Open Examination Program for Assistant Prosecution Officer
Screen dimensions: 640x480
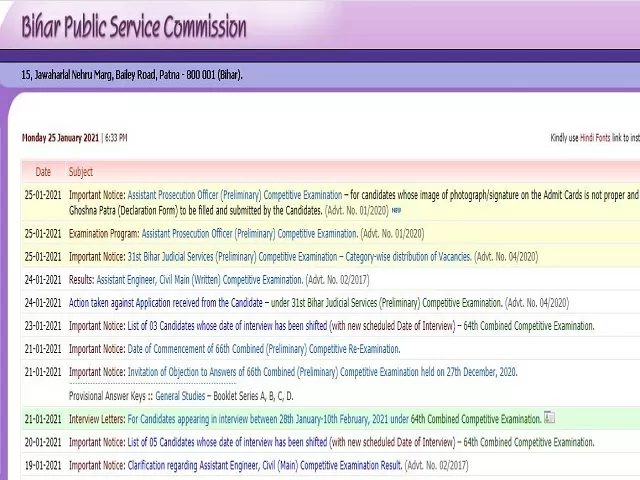click(249, 233)
